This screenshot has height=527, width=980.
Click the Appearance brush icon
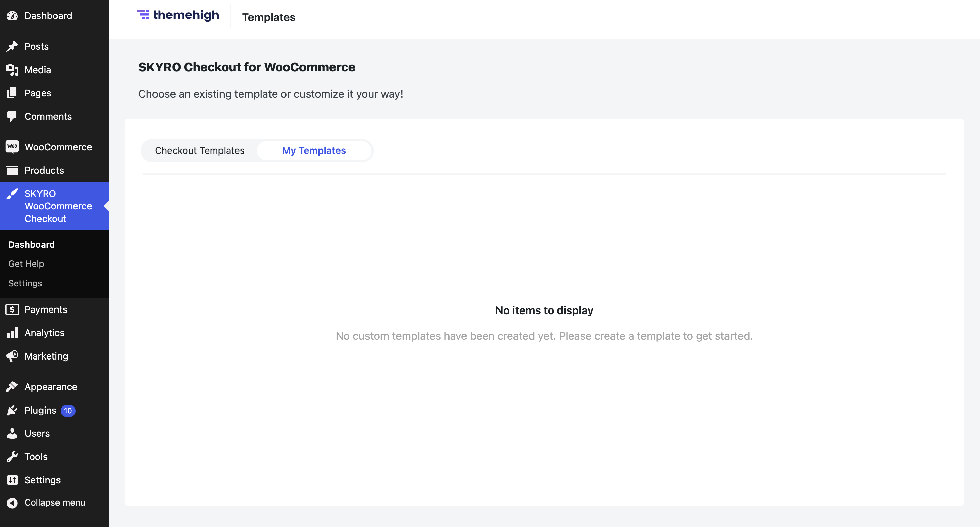(x=12, y=387)
